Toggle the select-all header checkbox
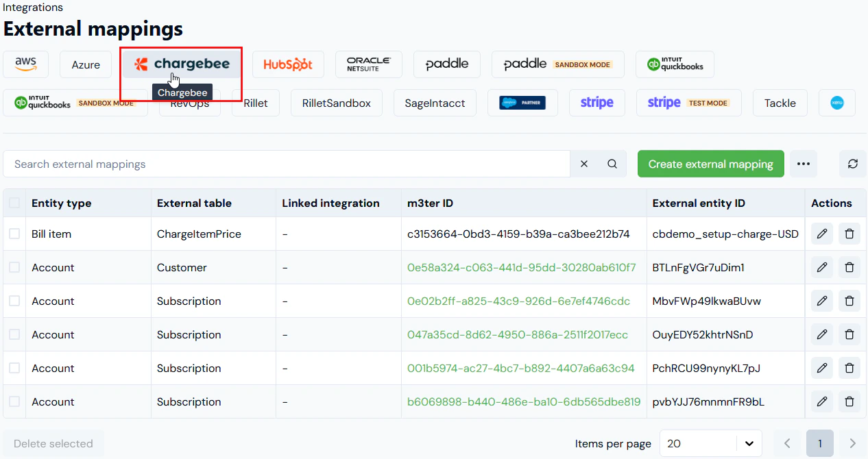This screenshot has width=868, height=459. (x=14, y=203)
